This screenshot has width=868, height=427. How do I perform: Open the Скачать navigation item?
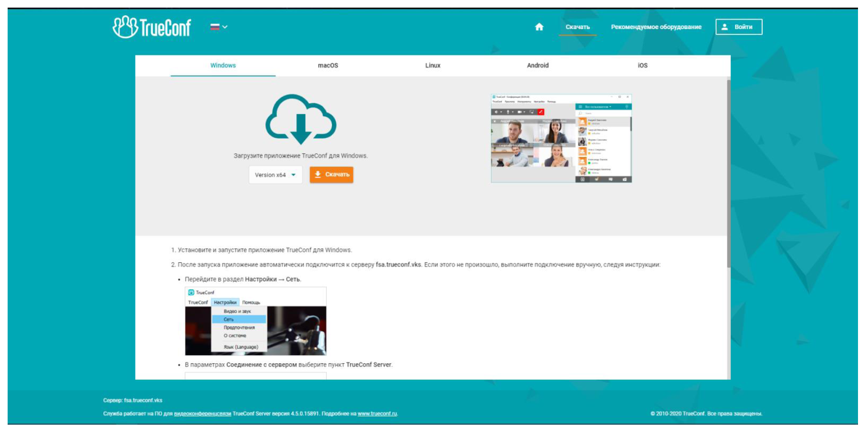[x=577, y=27]
